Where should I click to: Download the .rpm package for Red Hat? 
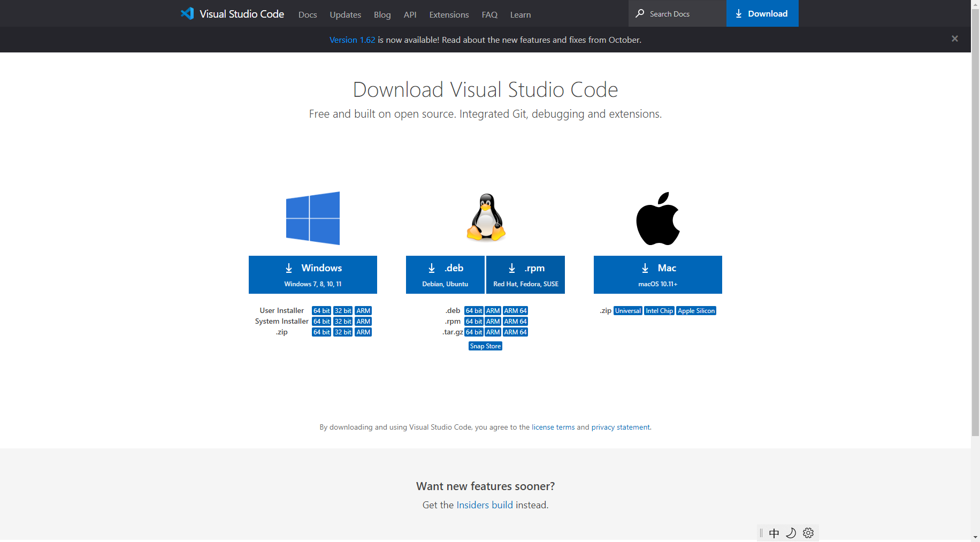tap(525, 274)
